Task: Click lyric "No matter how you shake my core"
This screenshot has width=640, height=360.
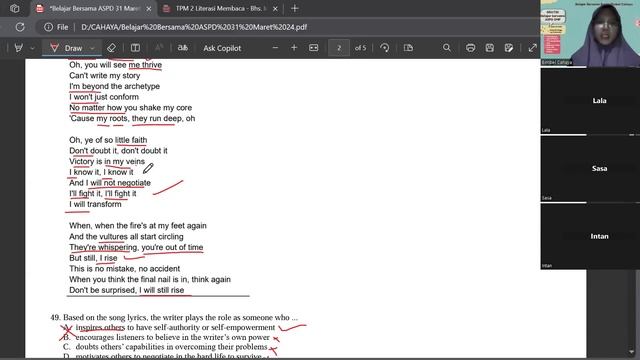Action: [x=131, y=108]
